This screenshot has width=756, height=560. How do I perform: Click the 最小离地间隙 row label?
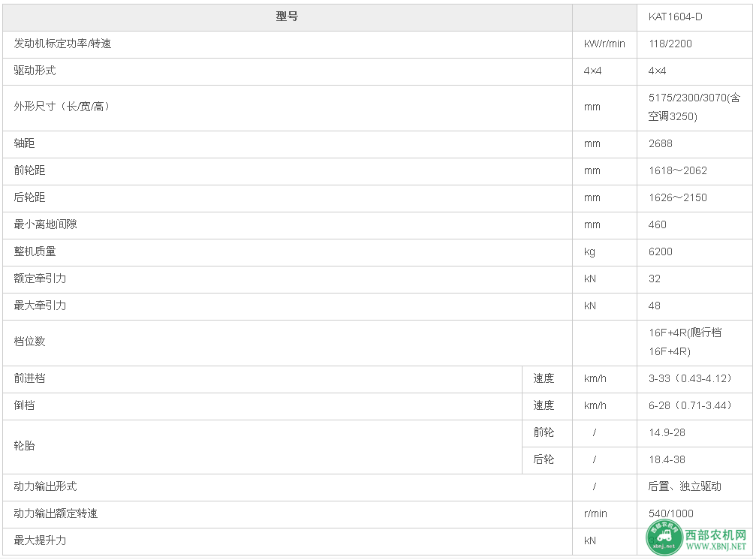(x=45, y=224)
